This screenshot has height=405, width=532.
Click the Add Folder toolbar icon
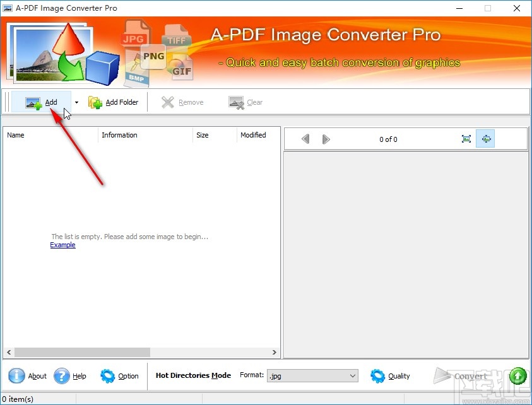(x=95, y=102)
